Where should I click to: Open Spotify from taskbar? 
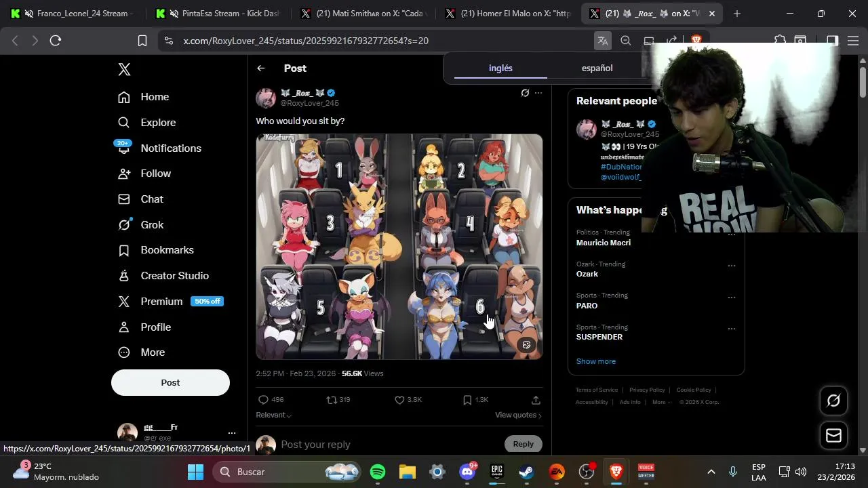(378, 472)
